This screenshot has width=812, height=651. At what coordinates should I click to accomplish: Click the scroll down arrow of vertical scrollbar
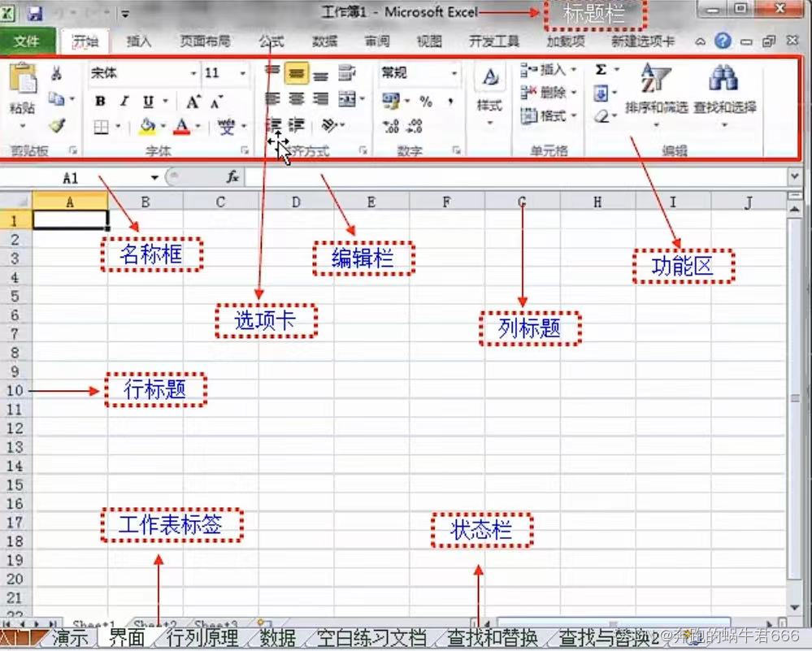(x=795, y=607)
